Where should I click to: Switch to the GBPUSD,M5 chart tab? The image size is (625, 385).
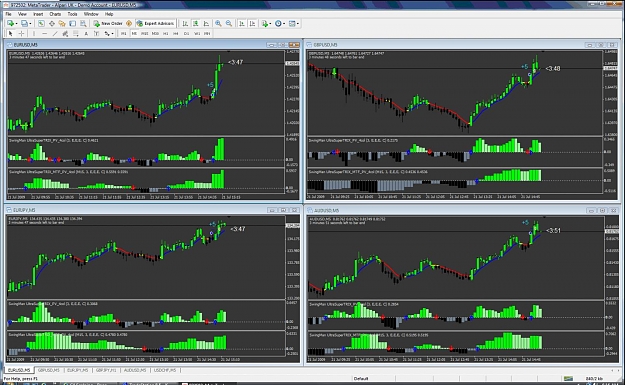[x=49, y=370]
